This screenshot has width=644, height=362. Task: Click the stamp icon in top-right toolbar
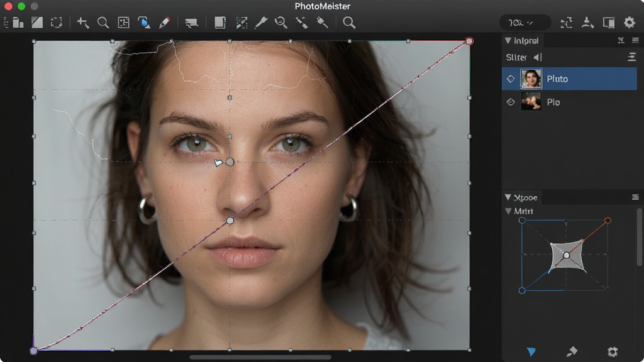click(x=587, y=23)
